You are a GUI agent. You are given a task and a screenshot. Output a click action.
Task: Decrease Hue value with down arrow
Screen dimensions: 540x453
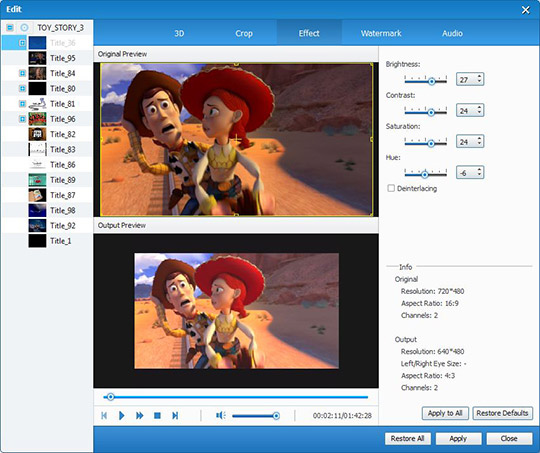(479, 175)
